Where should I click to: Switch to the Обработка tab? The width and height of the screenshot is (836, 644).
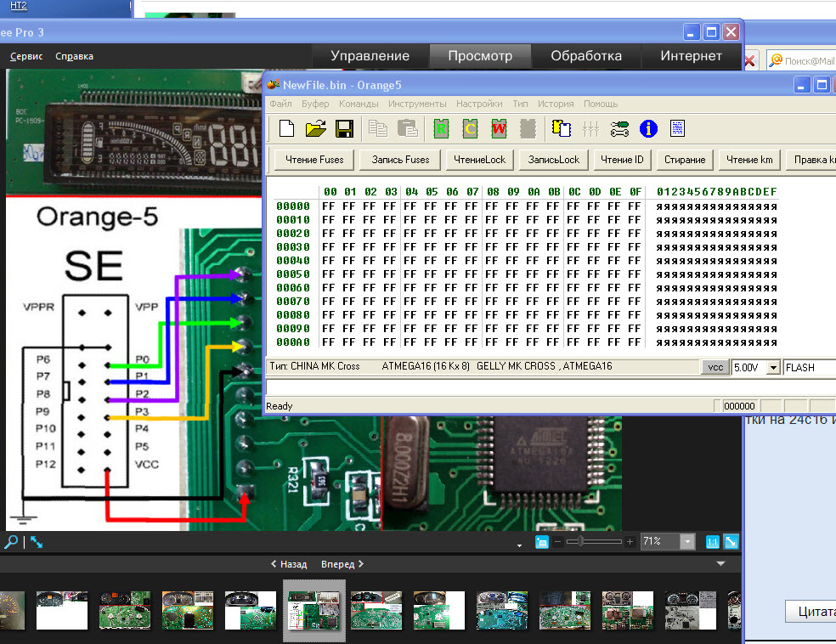point(586,56)
